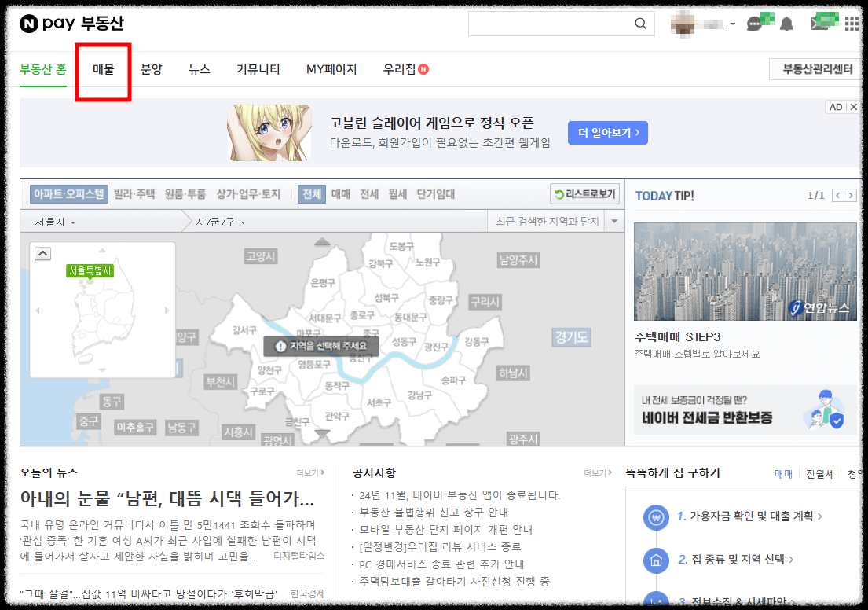The width and height of the screenshot is (868, 610).
Task: Open the 커뮤니티 tab
Action: [258, 70]
